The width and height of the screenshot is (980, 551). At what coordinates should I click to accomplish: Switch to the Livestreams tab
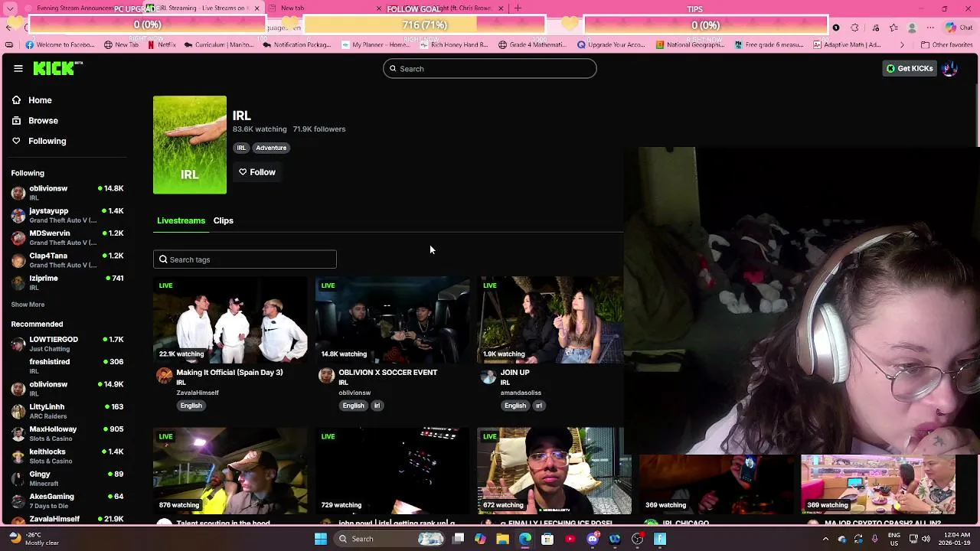coord(181,220)
